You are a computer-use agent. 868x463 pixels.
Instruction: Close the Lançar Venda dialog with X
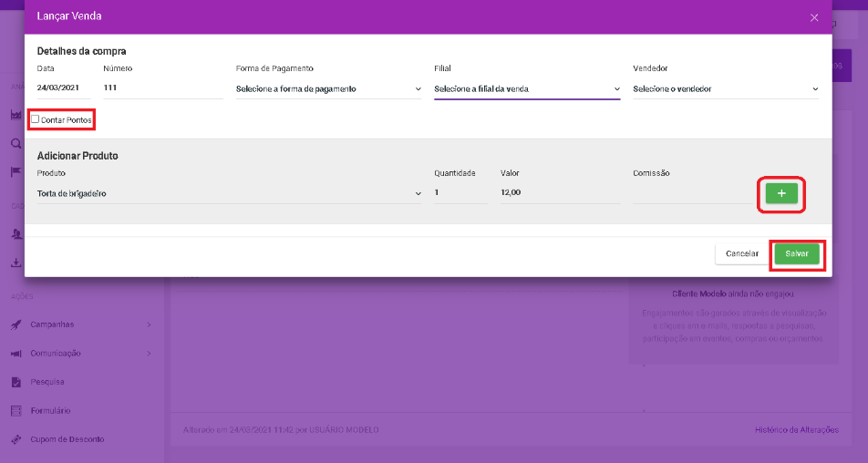[x=814, y=17]
